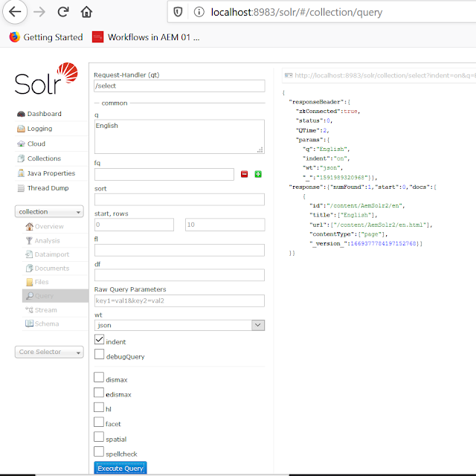Click the Analysis funnel icon
The image size is (476, 476).
pos(29,241)
